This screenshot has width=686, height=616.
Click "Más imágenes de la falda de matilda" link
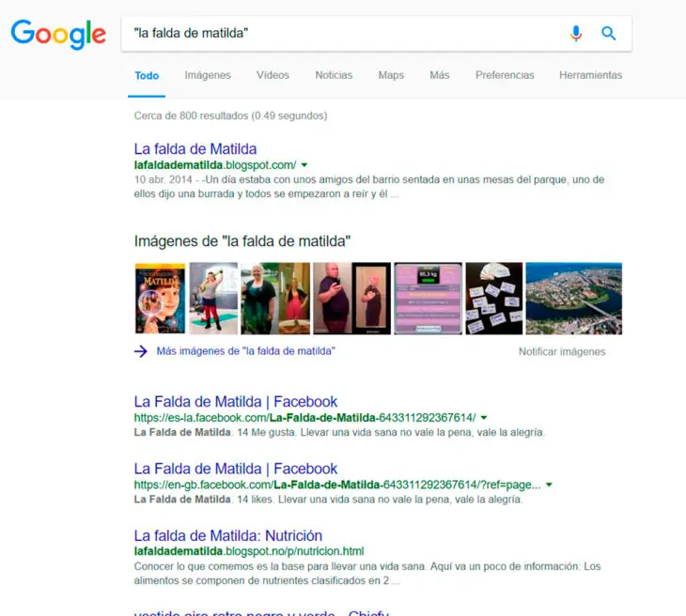[246, 351]
